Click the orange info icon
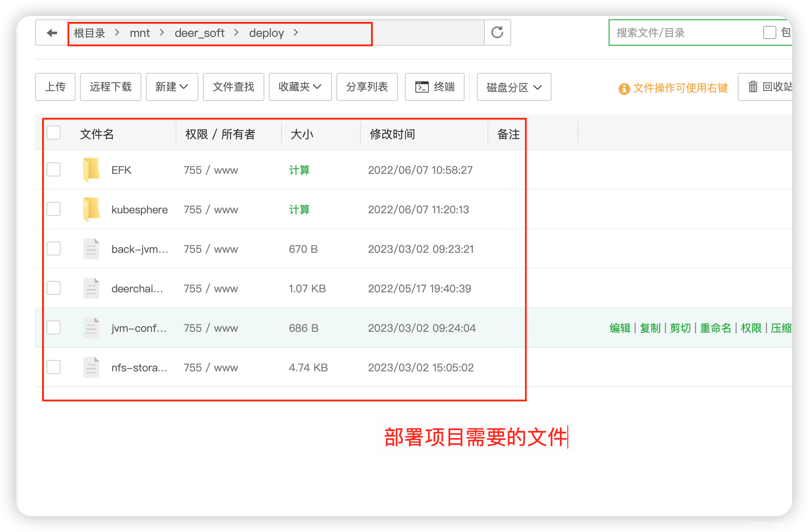The width and height of the screenshot is (808, 532). 624,89
